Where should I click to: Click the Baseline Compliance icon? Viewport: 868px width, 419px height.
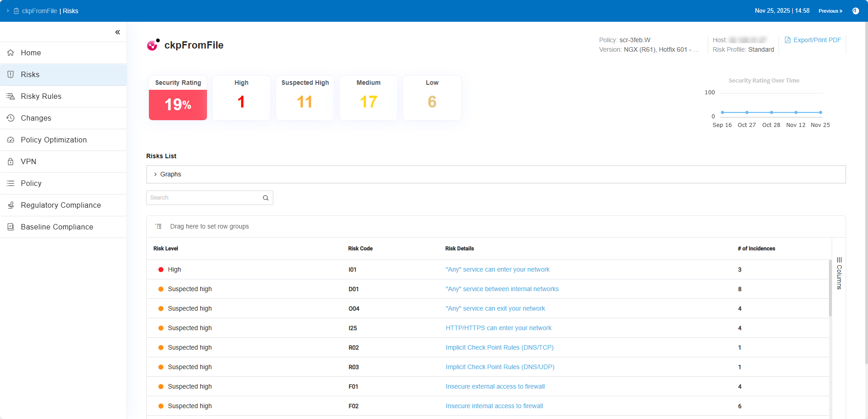(10, 227)
